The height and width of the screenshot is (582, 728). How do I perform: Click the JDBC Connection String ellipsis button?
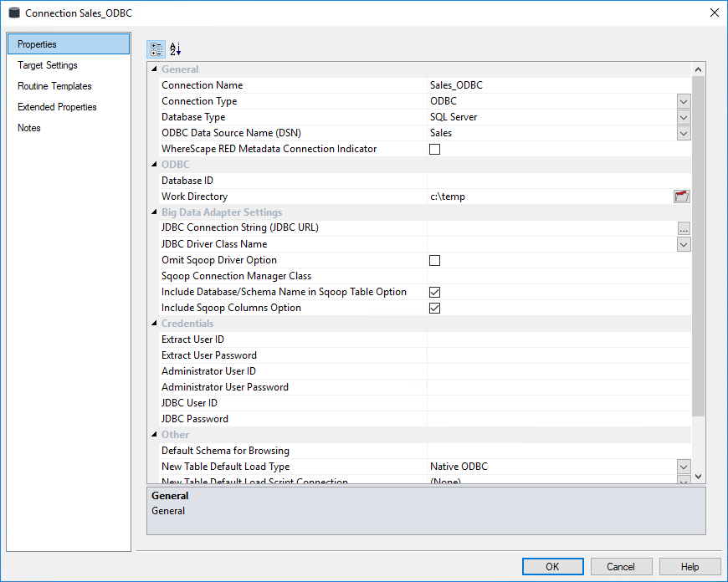pos(684,228)
